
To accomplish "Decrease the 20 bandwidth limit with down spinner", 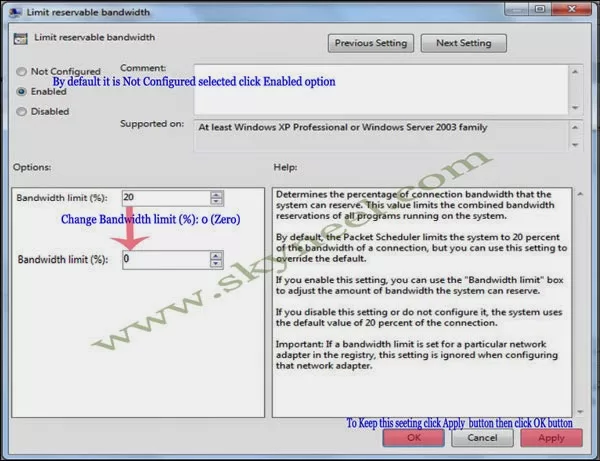I will point(216,201).
